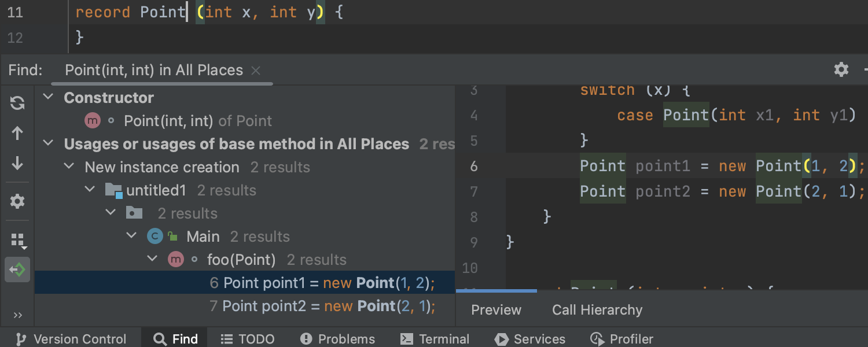Screen dimensions: 868x347
Task: Open the Group By options icon
Action: pyautogui.click(x=18, y=240)
